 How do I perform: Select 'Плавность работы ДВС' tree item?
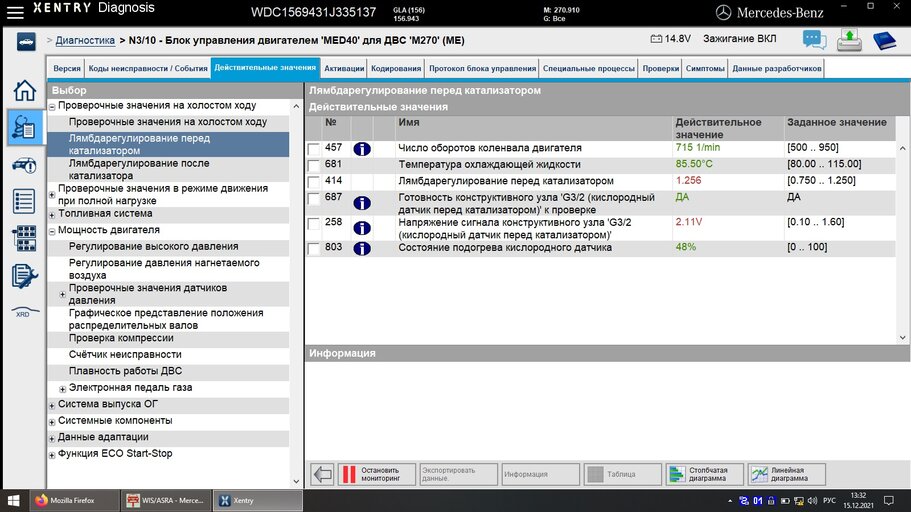click(x=168, y=371)
